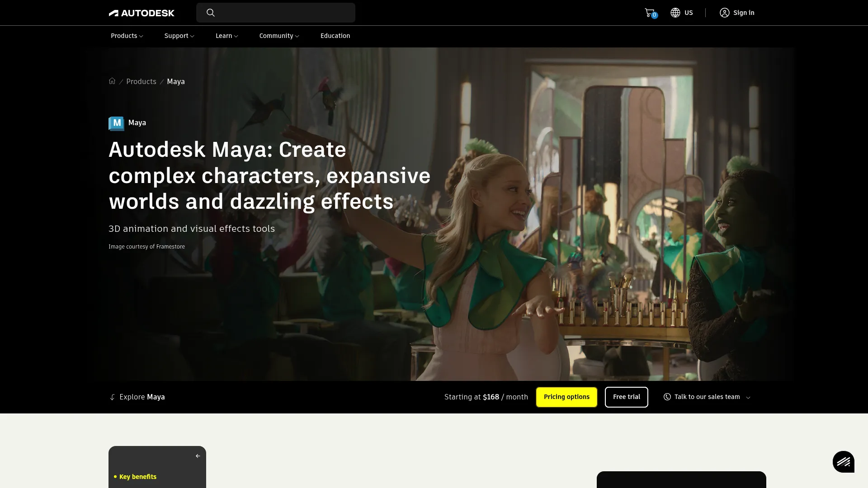
Task: Click the Autodesk logo
Action: tap(142, 13)
